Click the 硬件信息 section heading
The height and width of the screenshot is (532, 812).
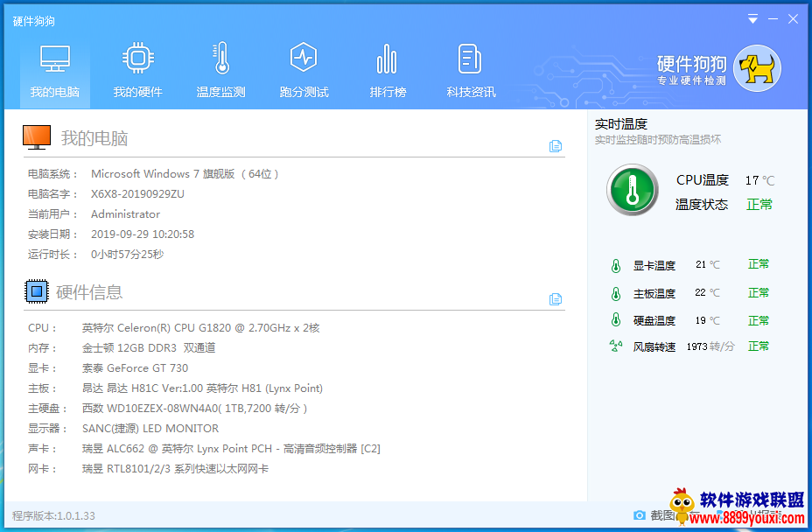89,292
